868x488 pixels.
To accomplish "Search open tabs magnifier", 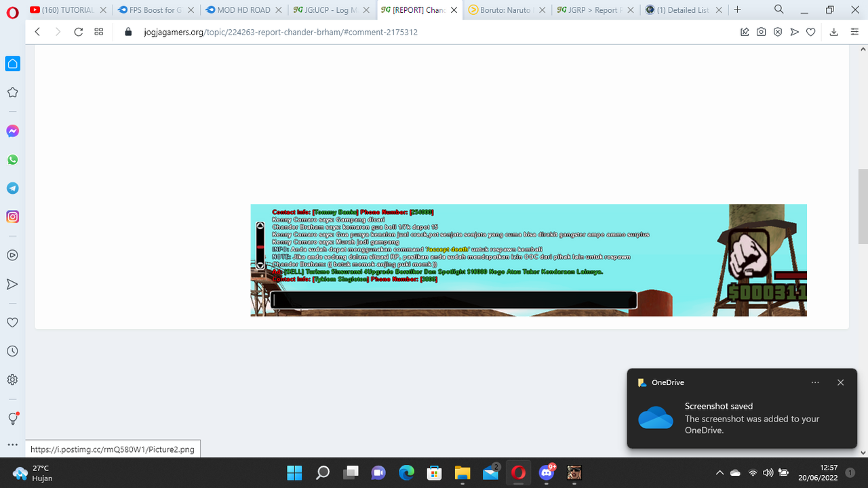I will pyautogui.click(x=779, y=9).
